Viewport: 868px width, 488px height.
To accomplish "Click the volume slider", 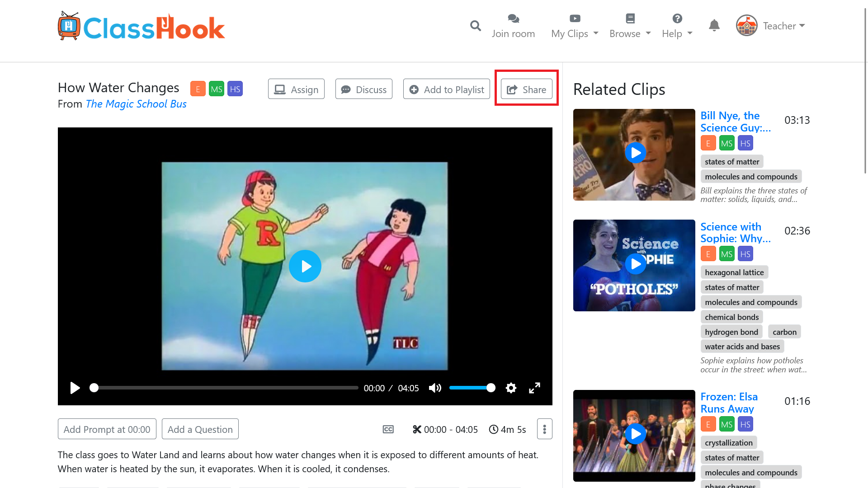I will (472, 388).
